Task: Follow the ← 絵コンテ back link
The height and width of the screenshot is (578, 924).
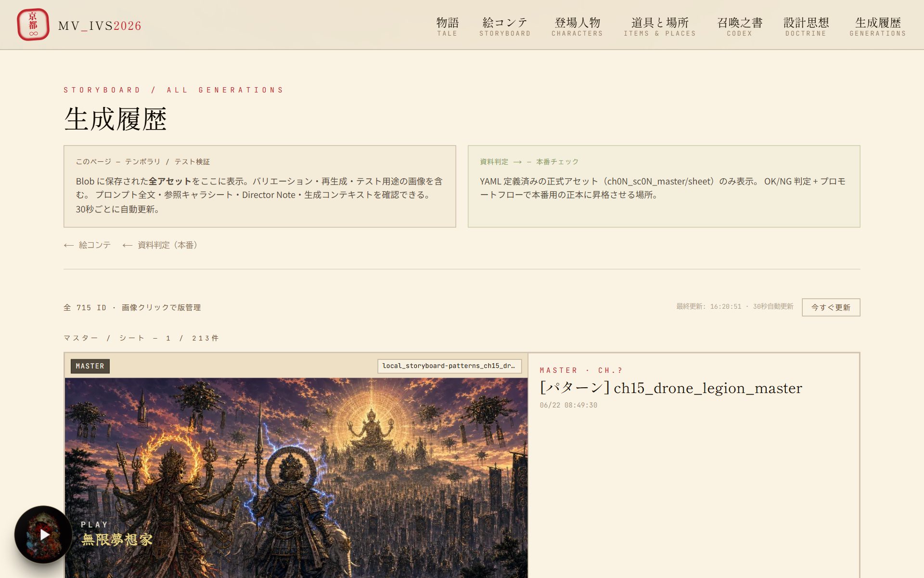Action: point(87,245)
